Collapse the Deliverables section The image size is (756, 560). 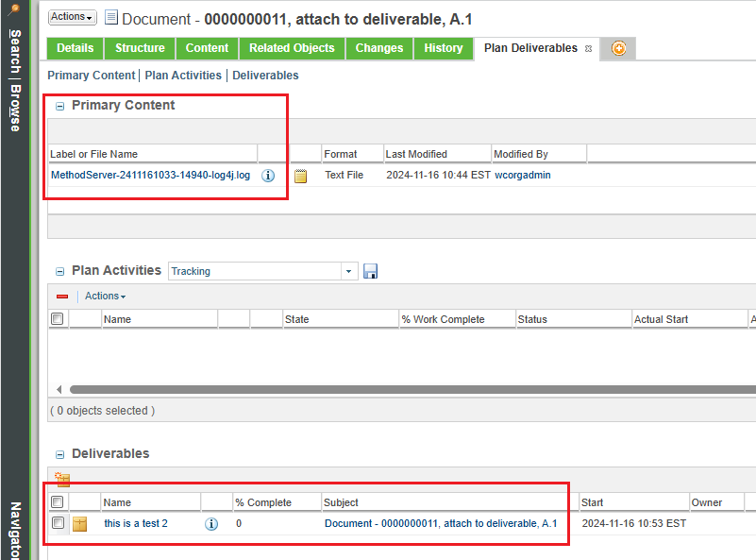coord(59,453)
